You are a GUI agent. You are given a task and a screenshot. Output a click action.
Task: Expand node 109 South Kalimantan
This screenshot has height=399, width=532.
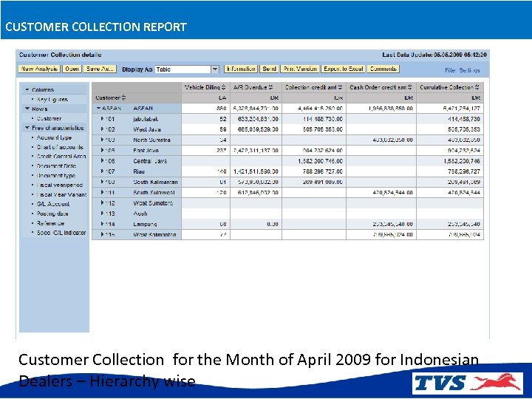tap(102, 182)
